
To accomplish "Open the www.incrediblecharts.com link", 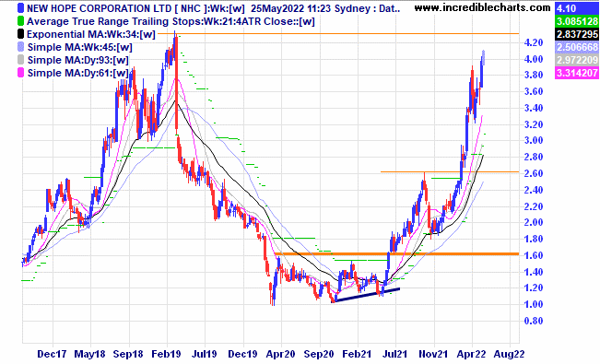I will click(483, 7).
